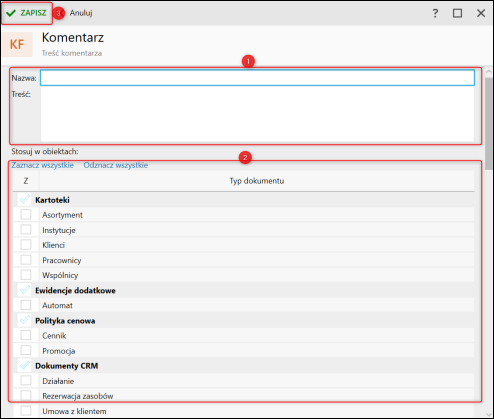
Task: Check the Instytucje checkbox
Action: coord(26,229)
